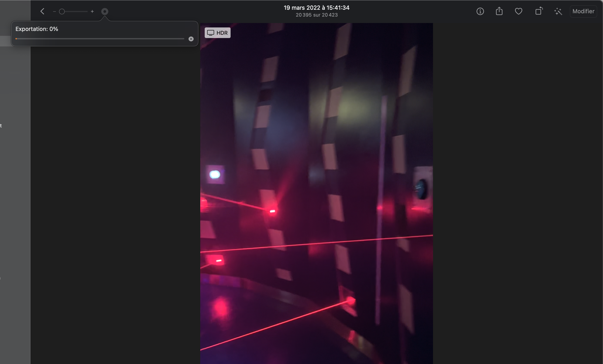
Task: Go back using the left chevron
Action: click(42, 11)
